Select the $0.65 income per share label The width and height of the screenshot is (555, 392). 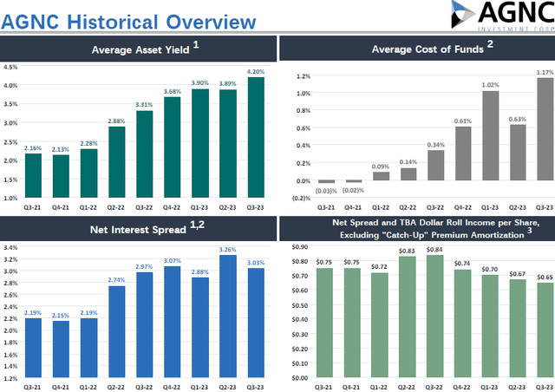point(545,278)
